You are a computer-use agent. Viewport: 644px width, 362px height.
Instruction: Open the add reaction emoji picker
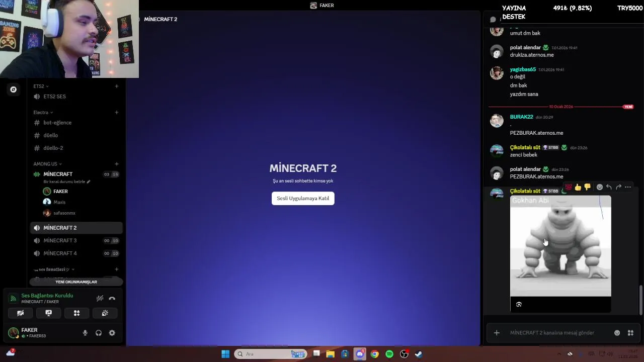tap(599, 187)
